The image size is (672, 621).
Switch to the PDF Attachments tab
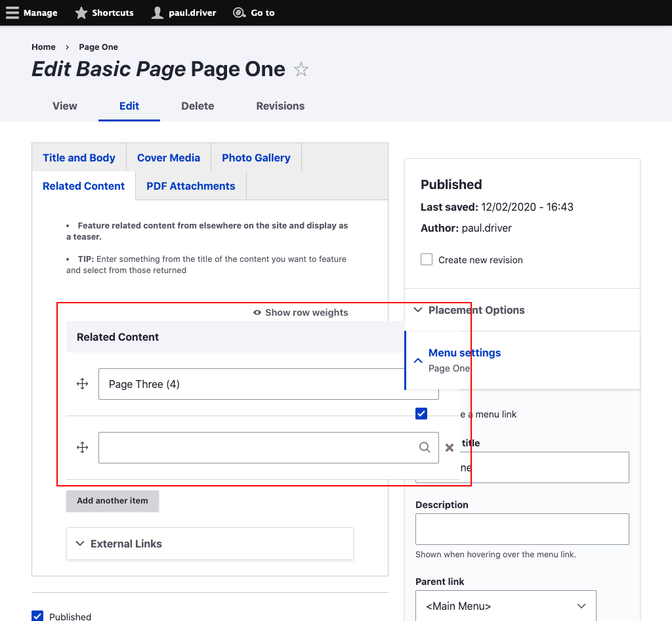click(190, 186)
